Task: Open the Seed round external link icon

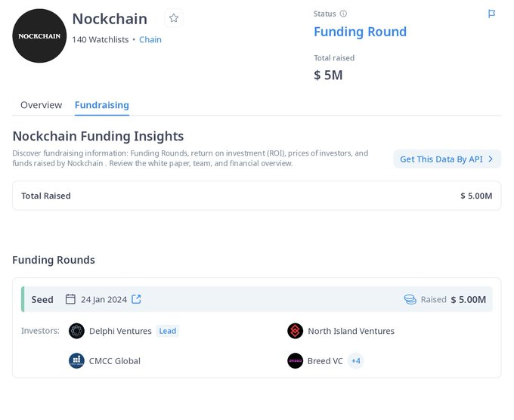Action: tap(136, 299)
